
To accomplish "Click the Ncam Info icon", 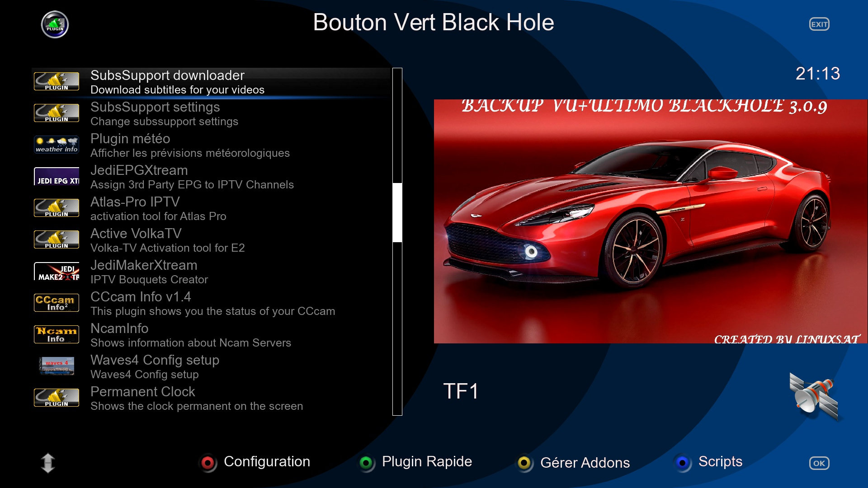I will [x=57, y=334].
